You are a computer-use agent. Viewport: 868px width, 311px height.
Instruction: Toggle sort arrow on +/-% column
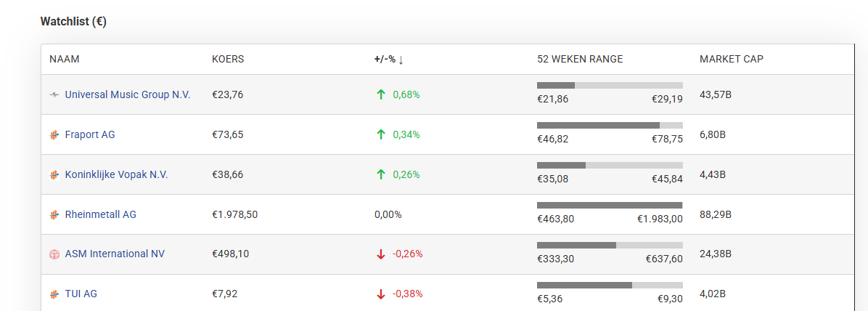pyautogui.click(x=401, y=60)
